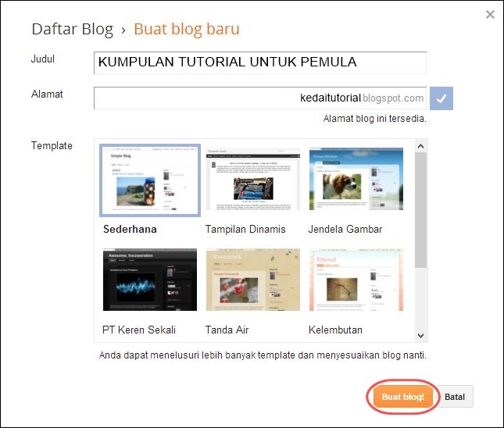
Task: Select the Kelembutan template thumbnail
Action: 356,280
